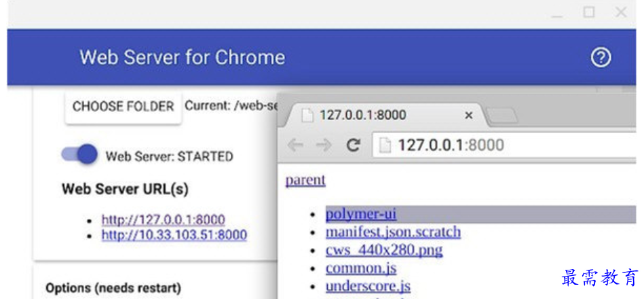The image size is (644, 299).
Task: Click the browser reload icon
Action: 353,145
